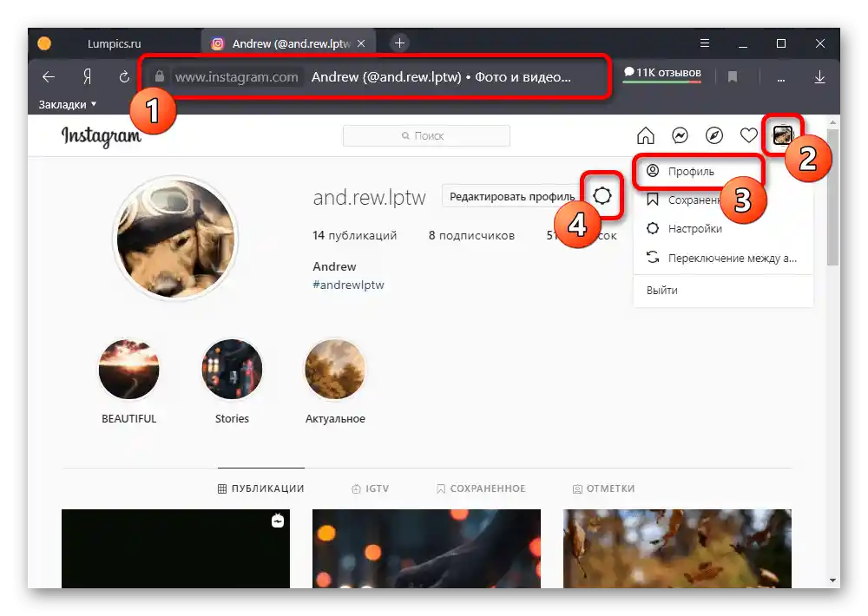This screenshot has width=868, height=616.
Task: Add page to bookmarks with flag icon
Action: click(x=733, y=77)
